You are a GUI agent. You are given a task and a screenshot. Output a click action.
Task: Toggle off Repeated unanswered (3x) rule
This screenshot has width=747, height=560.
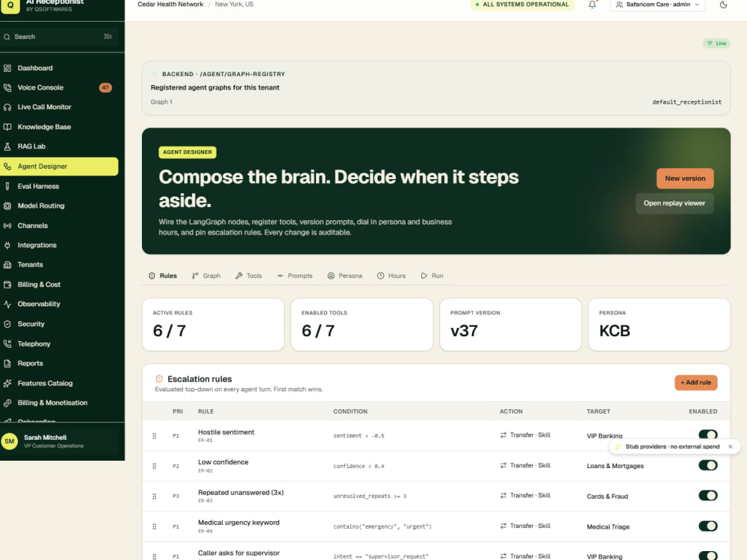click(x=708, y=496)
